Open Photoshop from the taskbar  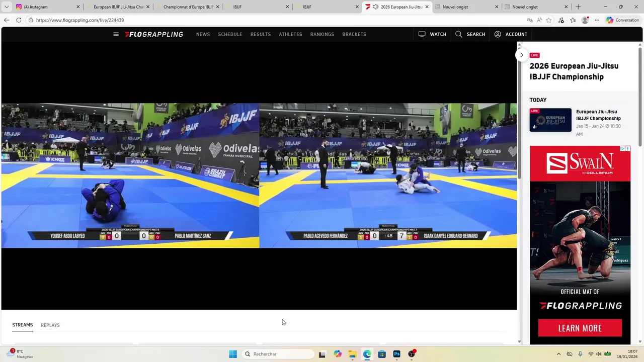point(397,354)
